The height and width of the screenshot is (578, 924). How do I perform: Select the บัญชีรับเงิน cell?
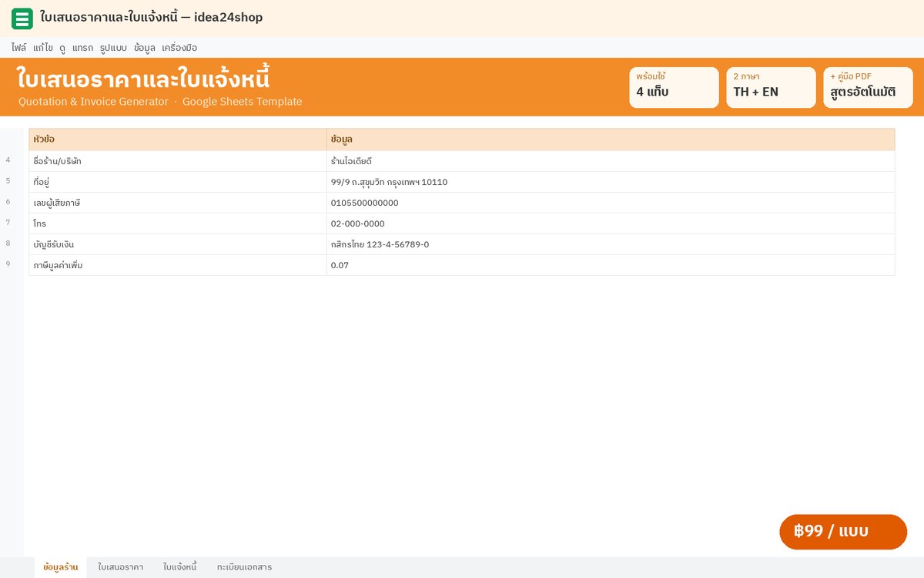pyautogui.click(x=178, y=244)
